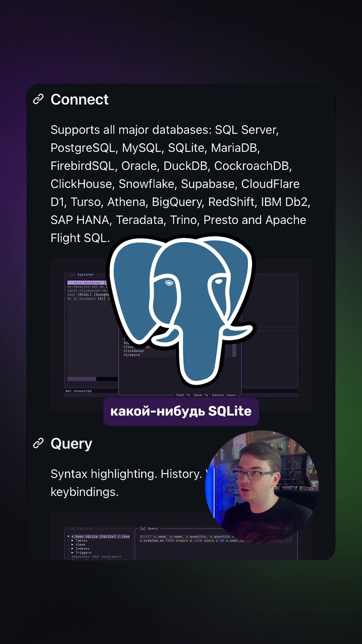The image size is (362, 644).
Task: Click the database list scrollbar thumb in dialog
Action: click(234, 351)
